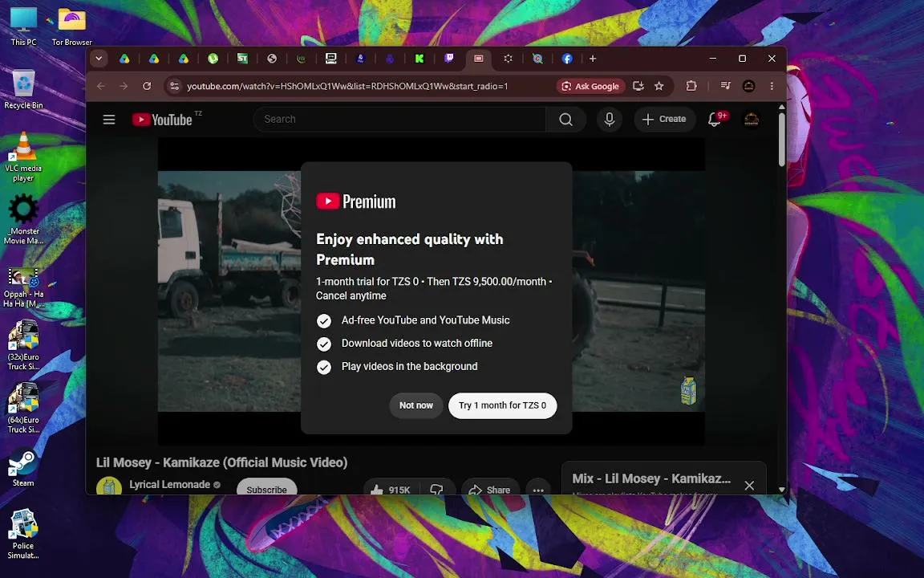924x578 pixels.
Task: Click Try 1 month for TZS 0
Action: point(503,405)
